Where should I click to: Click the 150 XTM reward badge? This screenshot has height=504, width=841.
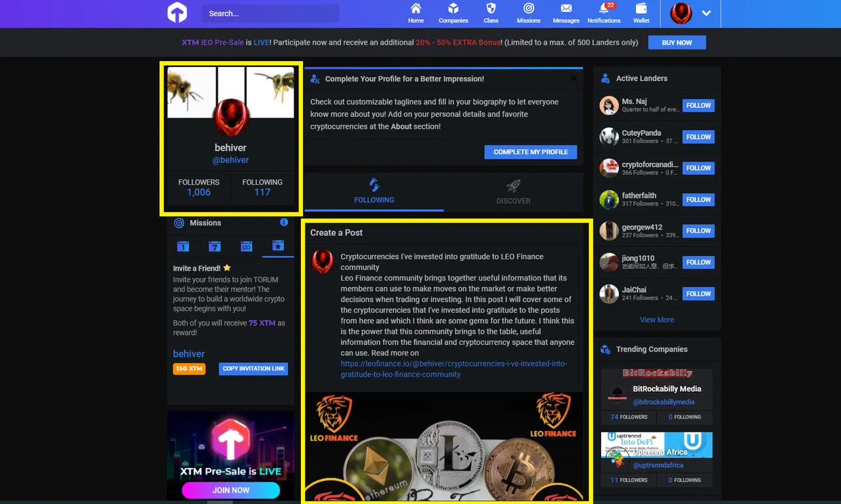click(x=189, y=369)
